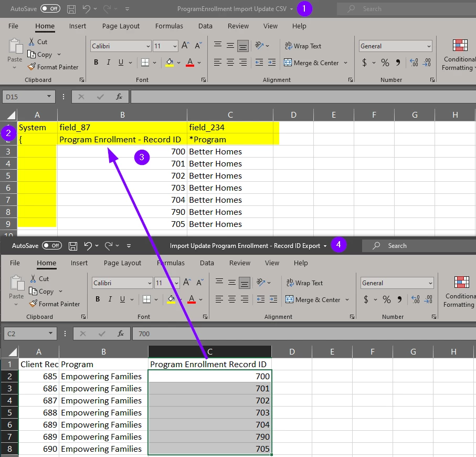The image size is (476, 457).
Task: Click Format Painter in bottom window
Action: coord(55,304)
